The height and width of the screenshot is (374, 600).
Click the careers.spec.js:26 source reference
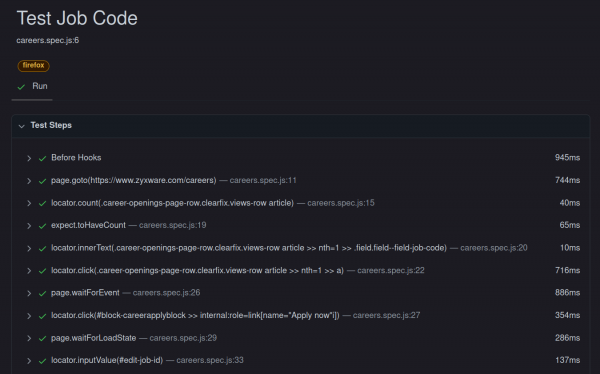point(166,292)
